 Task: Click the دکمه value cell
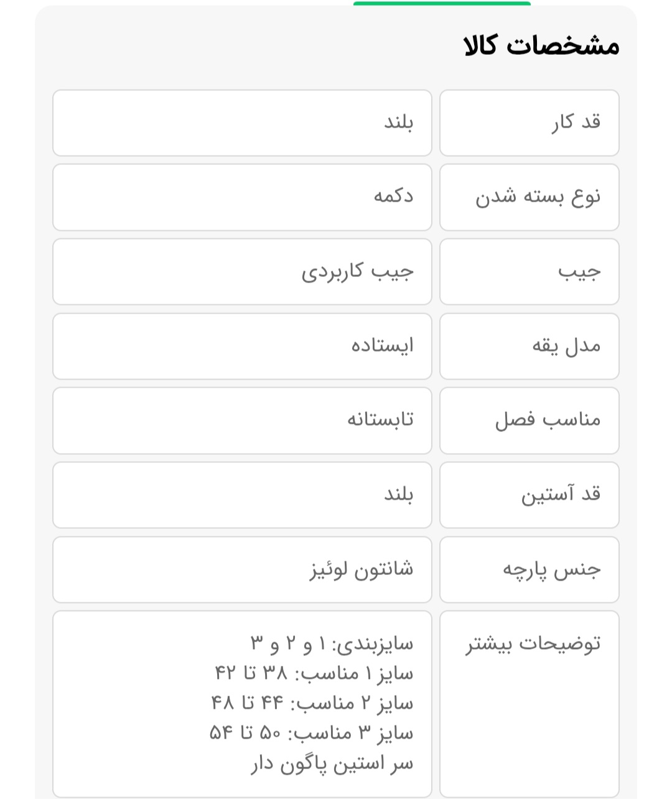coord(242,197)
